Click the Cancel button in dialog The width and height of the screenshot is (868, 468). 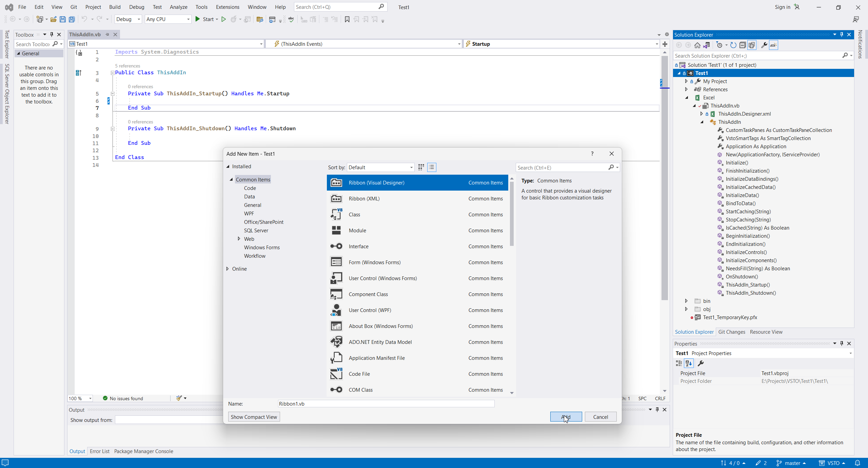600,417
